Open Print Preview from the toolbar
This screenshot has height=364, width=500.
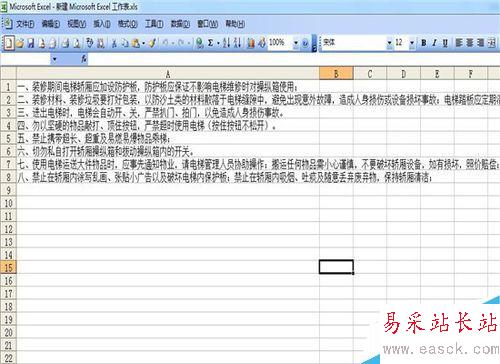coord(77,43)
